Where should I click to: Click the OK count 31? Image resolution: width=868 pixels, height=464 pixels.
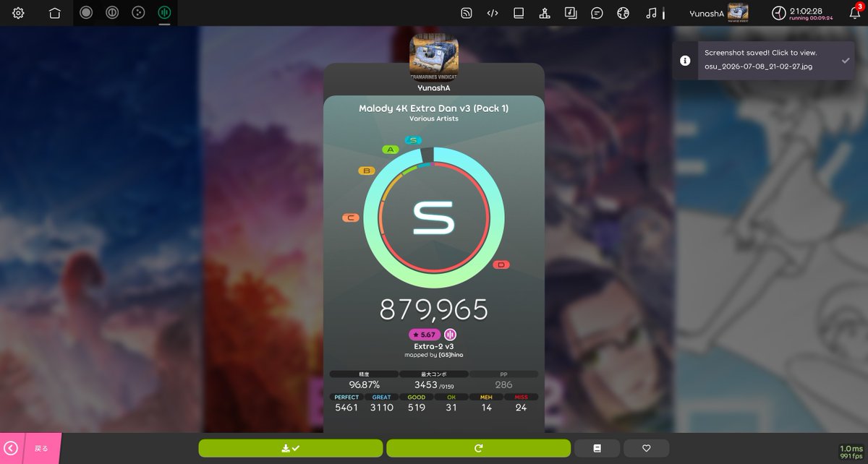click(451, 408)
